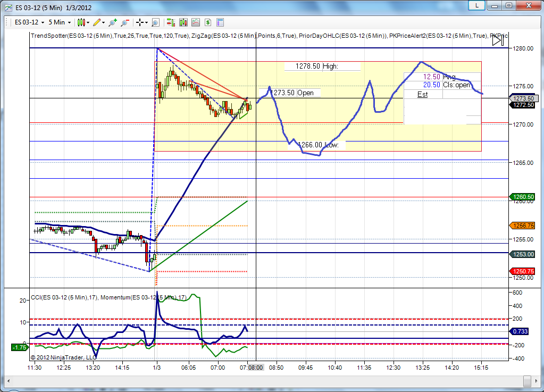Viewport: 544px width, 392px height.
Task: Click the 1/3 date label on time axis
Action: (157, 368)
